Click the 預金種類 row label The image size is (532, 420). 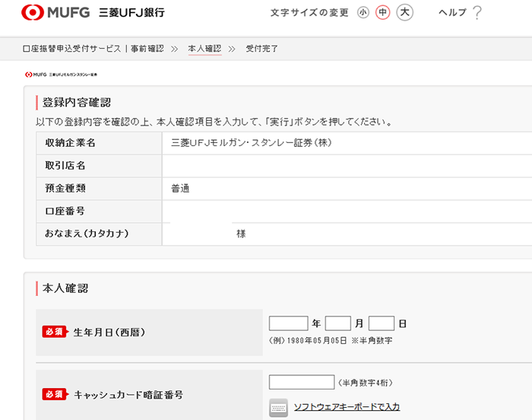(65, 188)
